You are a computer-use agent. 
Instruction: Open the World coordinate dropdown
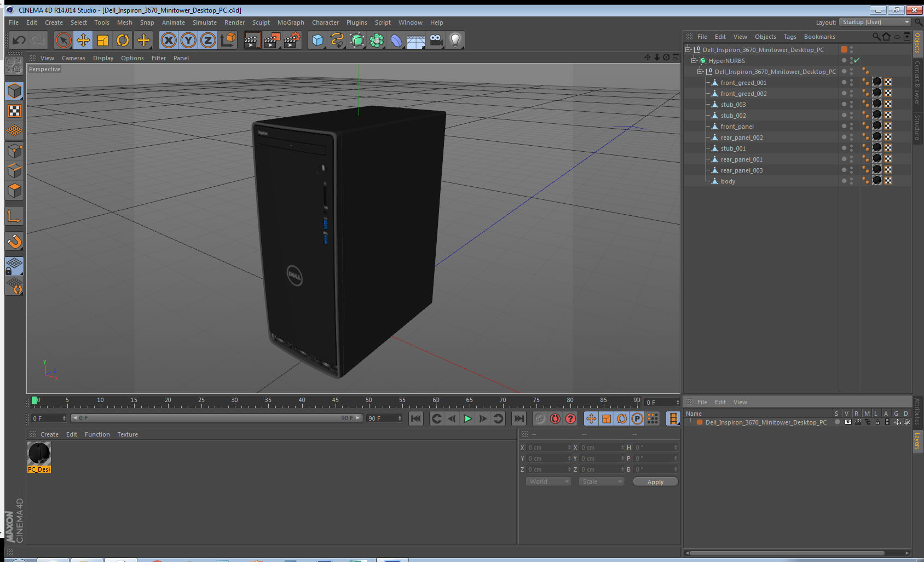coord(548,481)
